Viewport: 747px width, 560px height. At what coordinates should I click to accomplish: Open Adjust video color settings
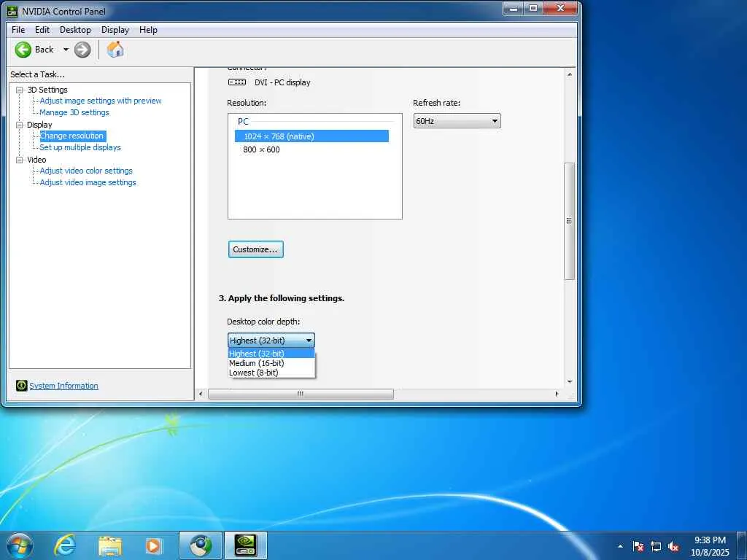click(x=86, y=171)
